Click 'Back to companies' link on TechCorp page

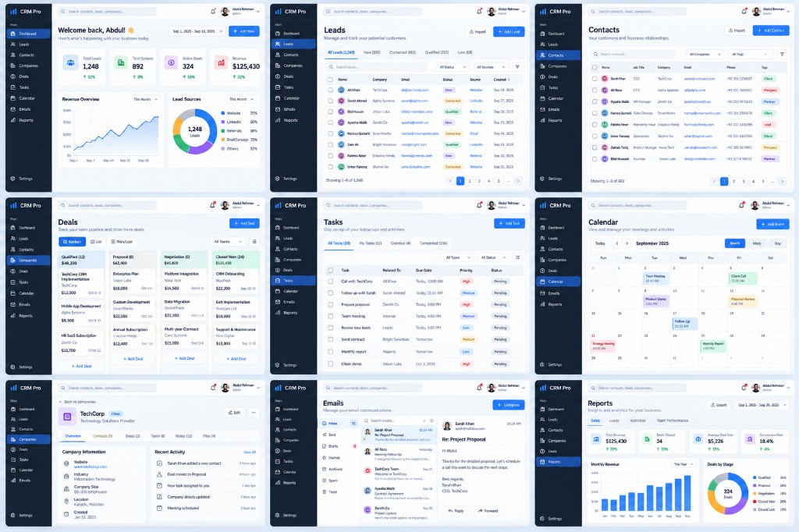click(77, 402)
